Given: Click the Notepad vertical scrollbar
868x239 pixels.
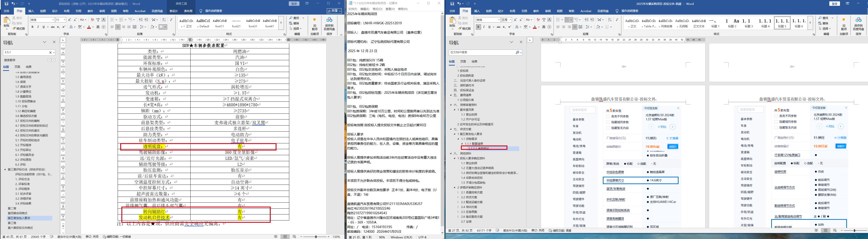Looking at the screenshot, I should pos(442,123).
